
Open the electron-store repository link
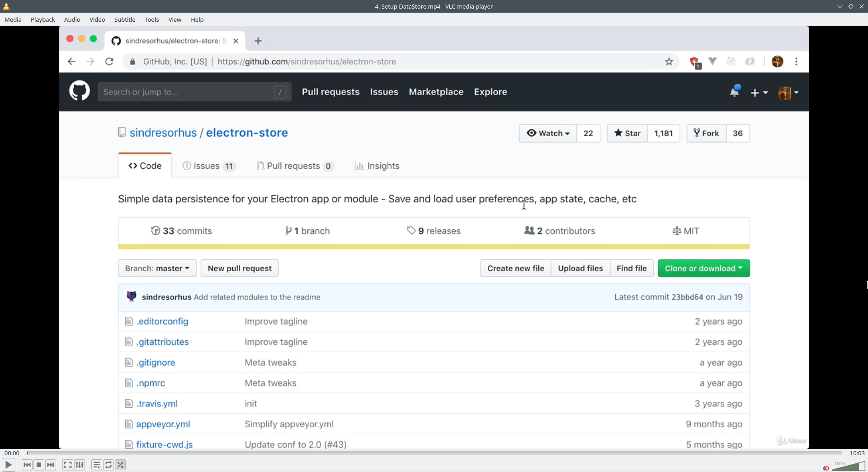coord(247,133)
